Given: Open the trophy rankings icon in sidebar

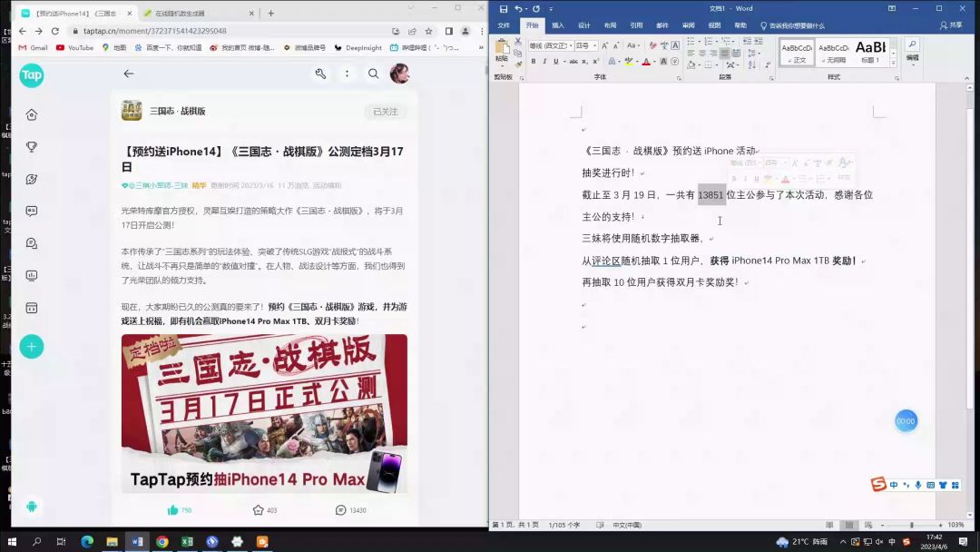Looking at the screenshot, I should click(32, 147).
